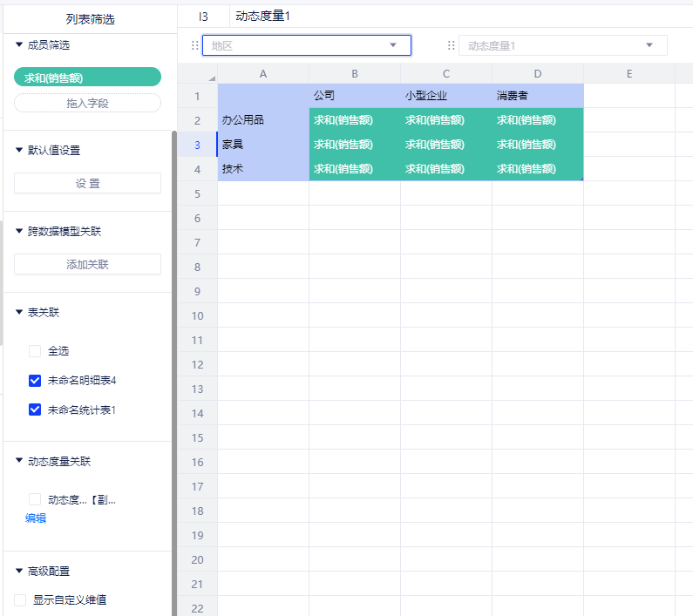Screen dimensions: 693x616
Task: Click the 编辑 link
Action: (x=36, y=518)
